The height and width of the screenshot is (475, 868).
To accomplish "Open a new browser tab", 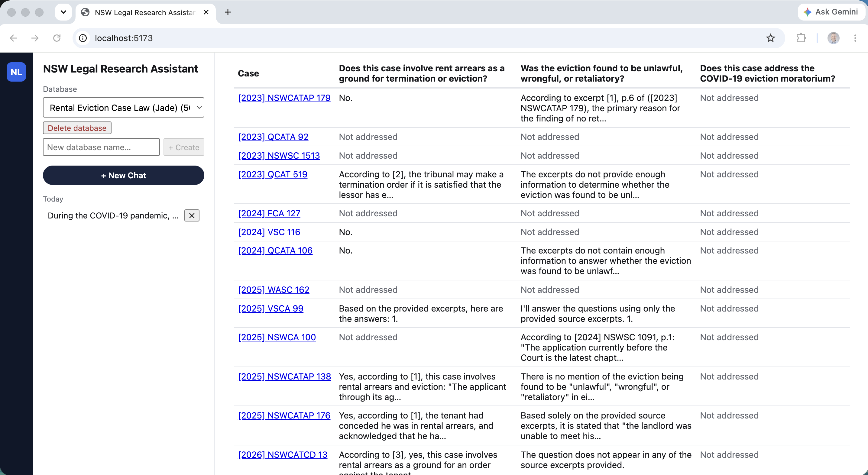I will [x=228, y=12].
